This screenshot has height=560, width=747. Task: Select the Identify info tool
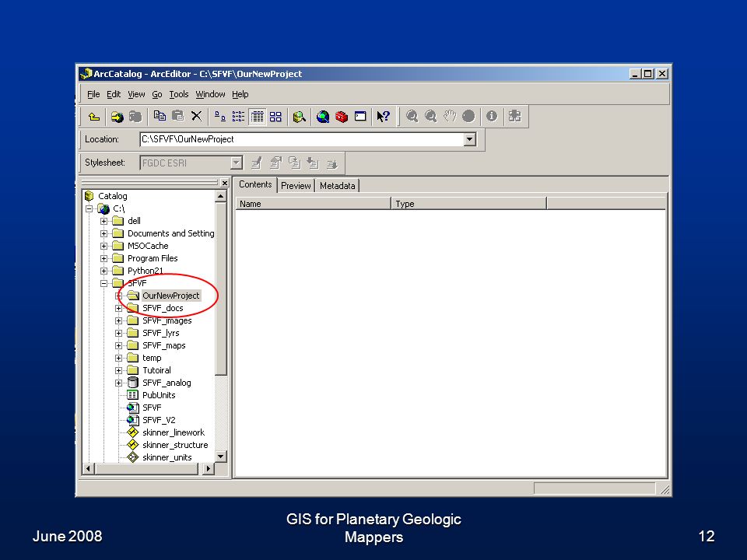point(492,116)
